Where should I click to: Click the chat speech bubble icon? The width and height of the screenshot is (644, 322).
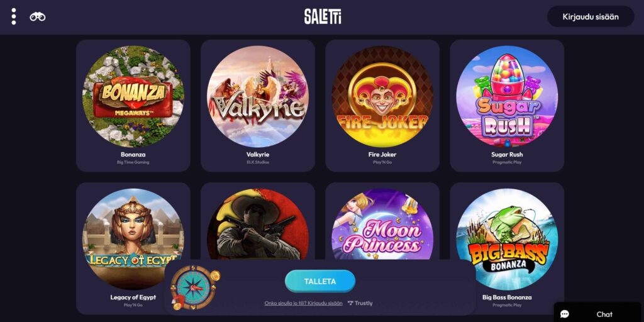(565, 314)
